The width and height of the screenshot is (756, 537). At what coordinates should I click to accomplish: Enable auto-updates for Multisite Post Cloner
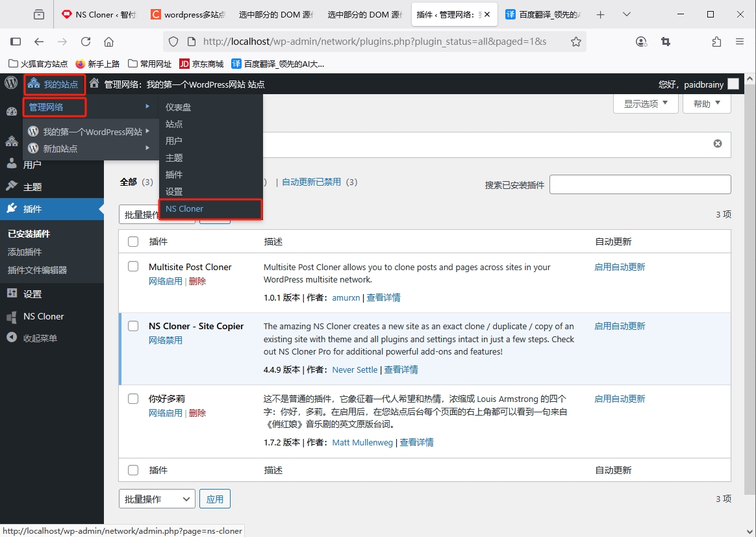click(620, 267)
